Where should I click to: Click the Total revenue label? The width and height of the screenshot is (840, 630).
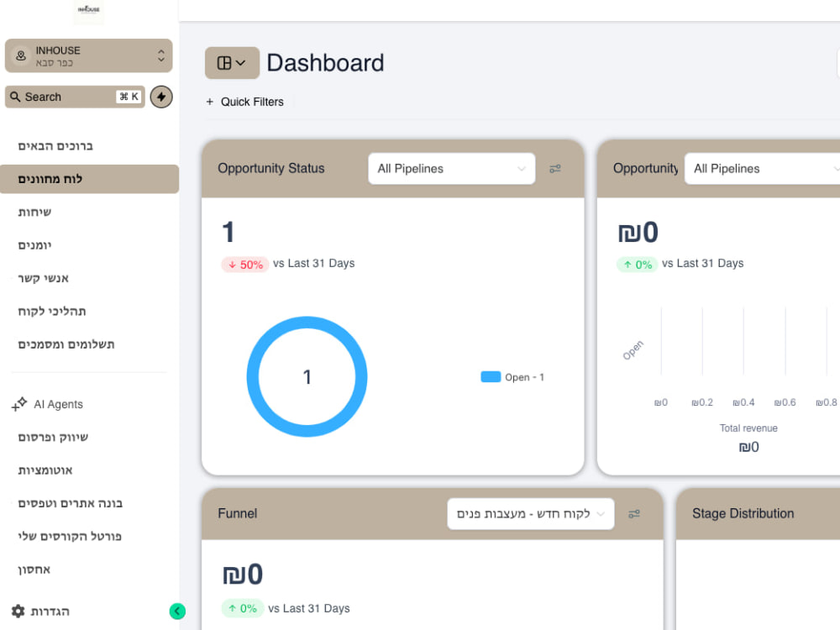tap(748, 428)
